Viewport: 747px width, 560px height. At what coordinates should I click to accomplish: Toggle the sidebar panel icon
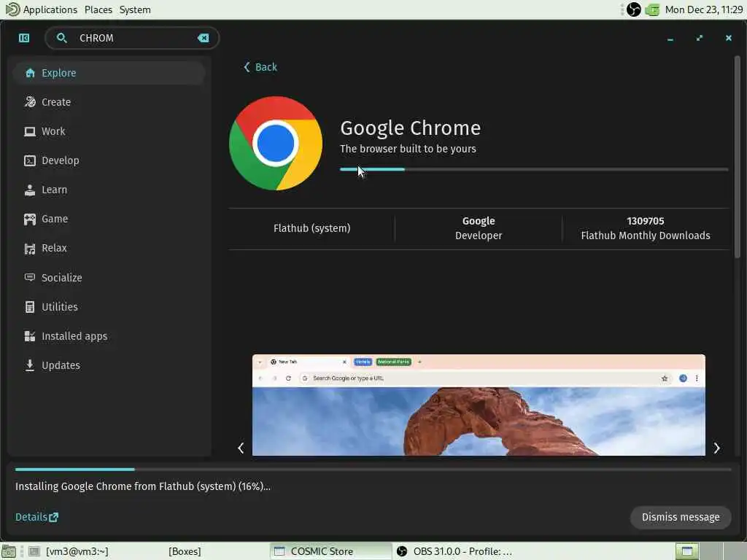coord(24,38)
